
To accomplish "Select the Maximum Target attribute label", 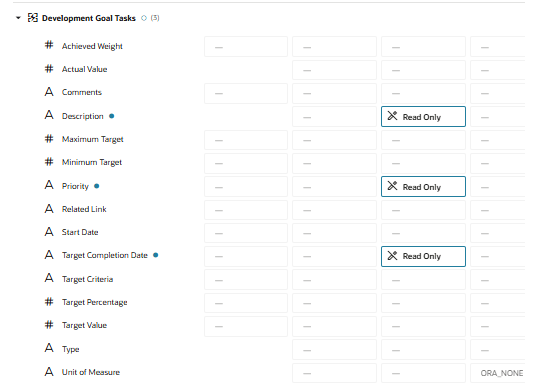I will (x=92, y=139).
